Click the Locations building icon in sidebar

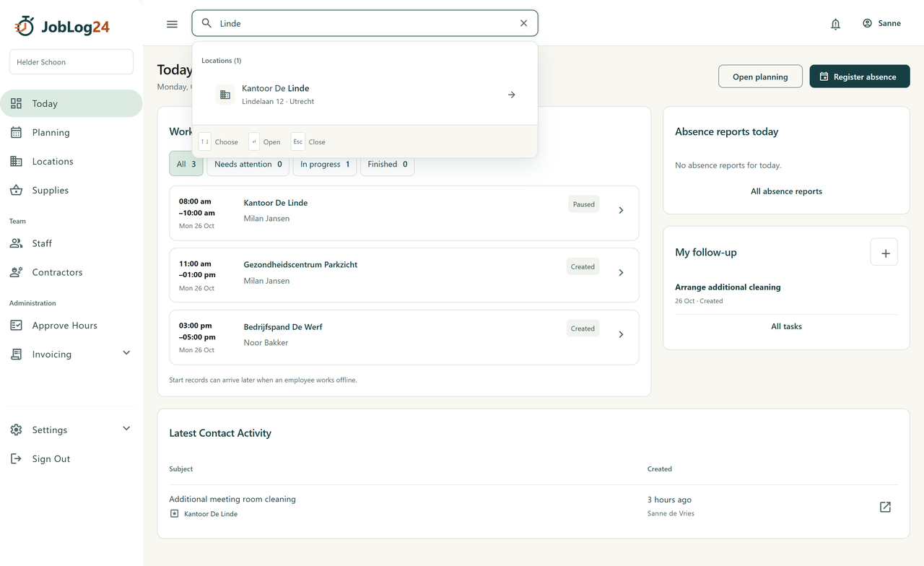click(16, 161)
